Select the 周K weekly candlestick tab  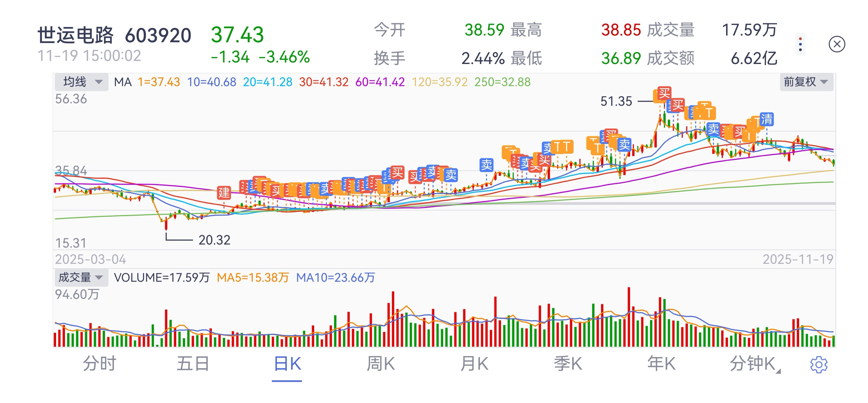pos(380,364)
